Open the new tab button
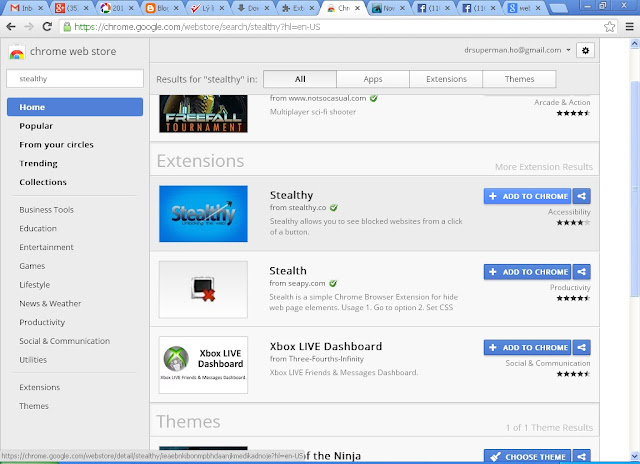640x464 pixels. tap(558, 8)
